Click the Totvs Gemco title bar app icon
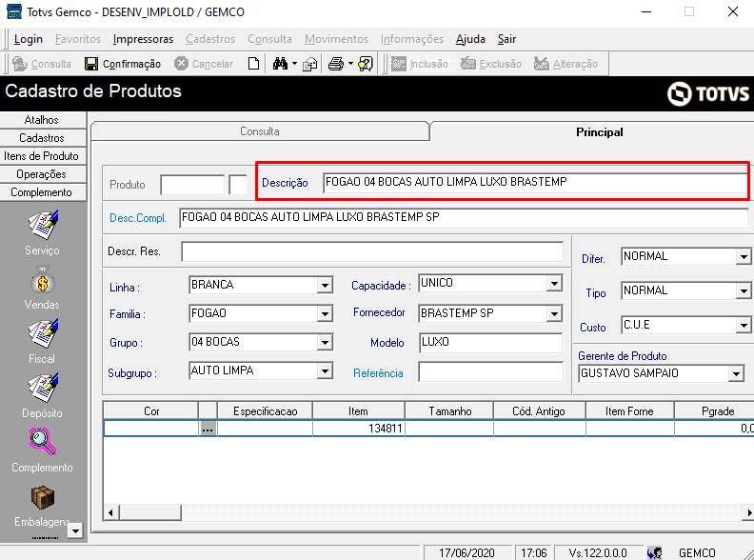 point(14,11)
